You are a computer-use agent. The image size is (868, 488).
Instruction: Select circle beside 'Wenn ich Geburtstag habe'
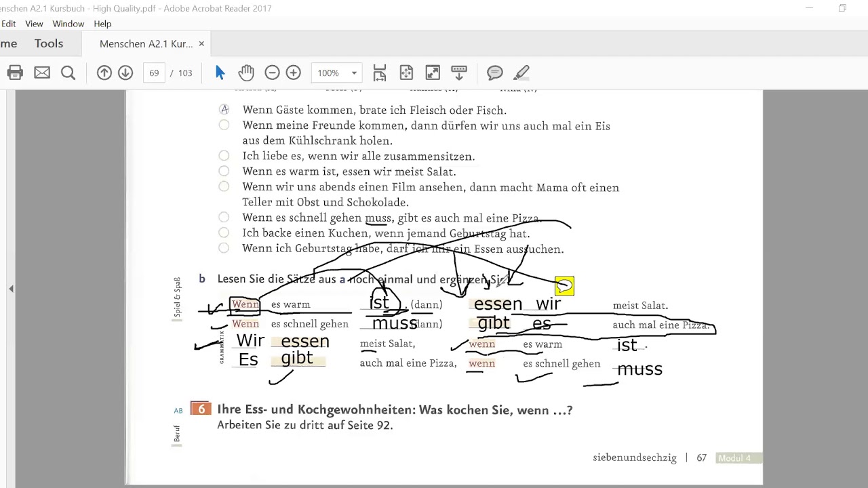(224, 248)
